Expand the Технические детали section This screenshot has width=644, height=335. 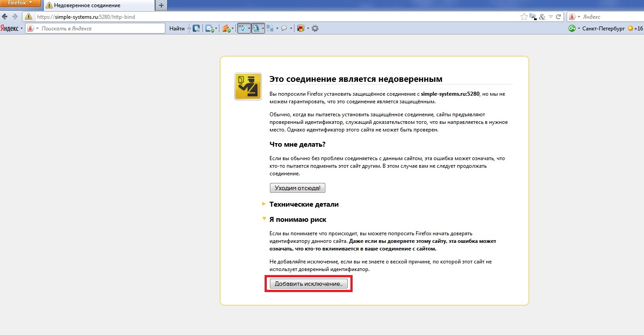coord(304,204)
